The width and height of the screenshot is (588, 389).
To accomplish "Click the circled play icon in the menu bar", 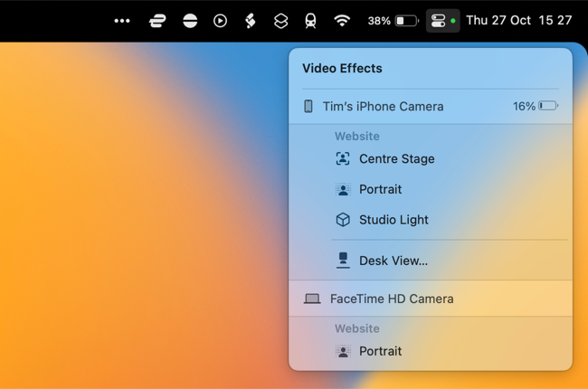I will pyautogui.click(x=220, y=21).
